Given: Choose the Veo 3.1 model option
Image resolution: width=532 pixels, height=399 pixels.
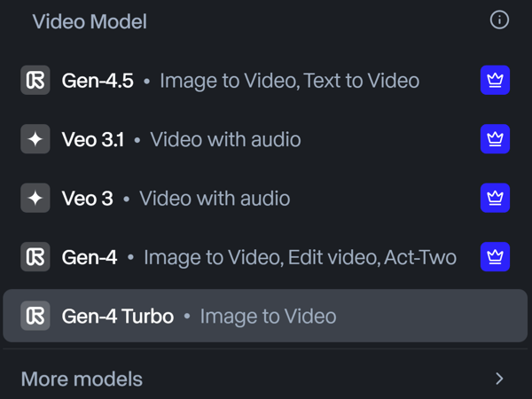Looking at the screenshot, I should tap(93, 139).
